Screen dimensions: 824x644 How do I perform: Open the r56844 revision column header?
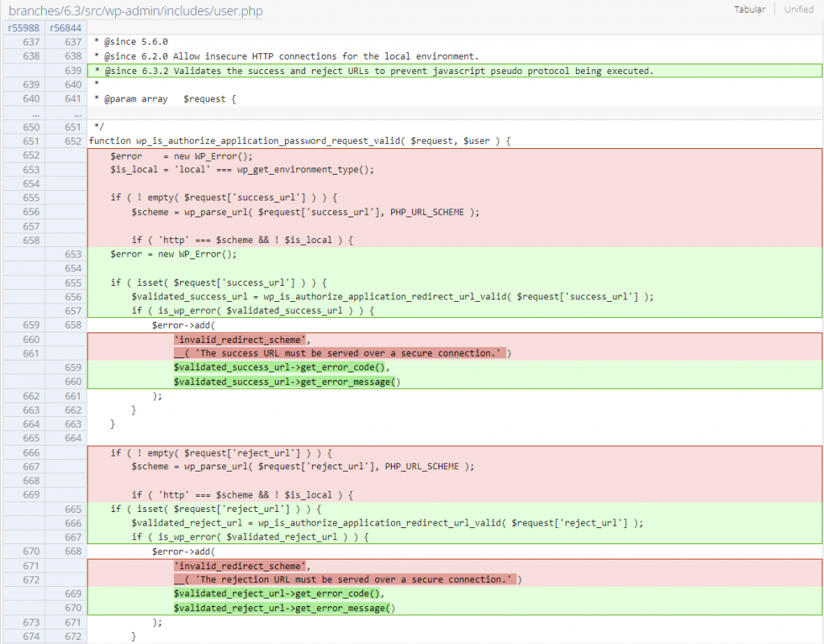64,28
